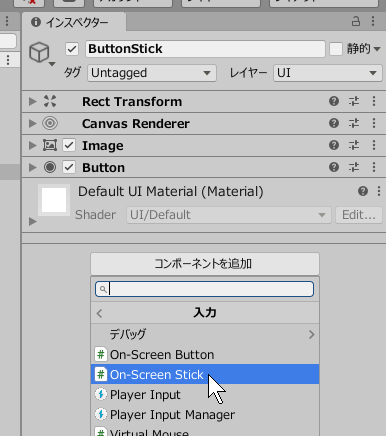Viewport: 386px width, 436px height.
Task: Open Inspector tab options menu
Action: coord(373,21)
